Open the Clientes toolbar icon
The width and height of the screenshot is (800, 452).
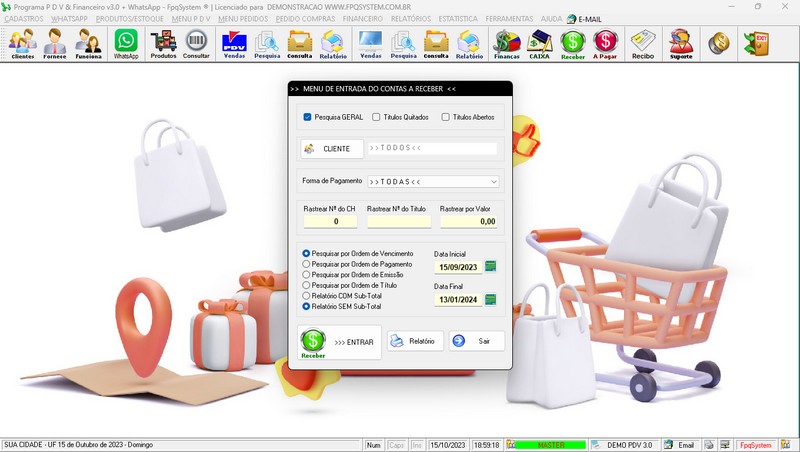click(x=22, y=44)
